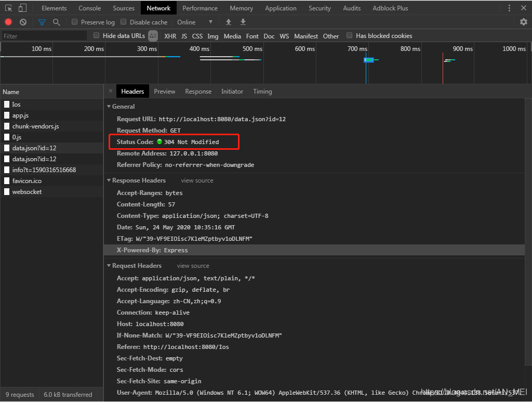Viewport: 532px width, 402px height.
Task: Filter requests by JS type
Action: (x=184, y=36)
